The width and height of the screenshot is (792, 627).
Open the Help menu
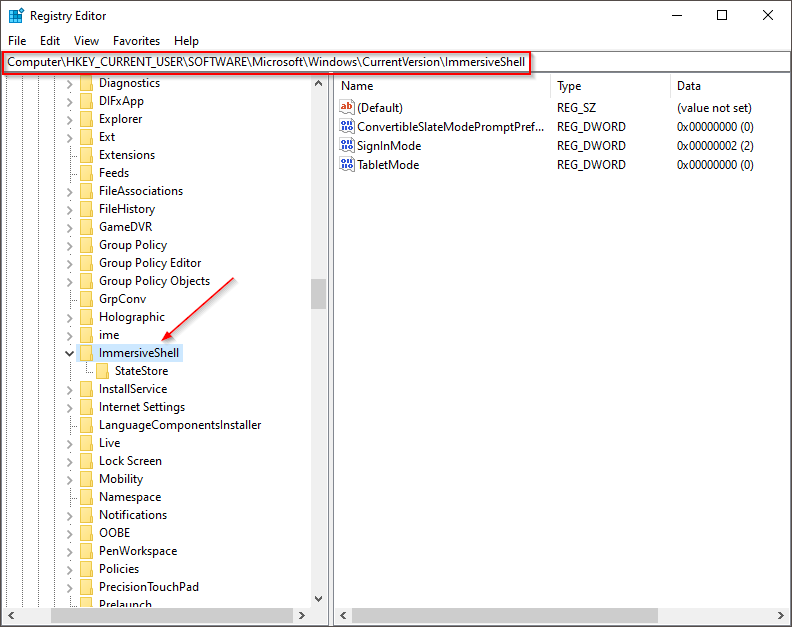tap(186, 41)
